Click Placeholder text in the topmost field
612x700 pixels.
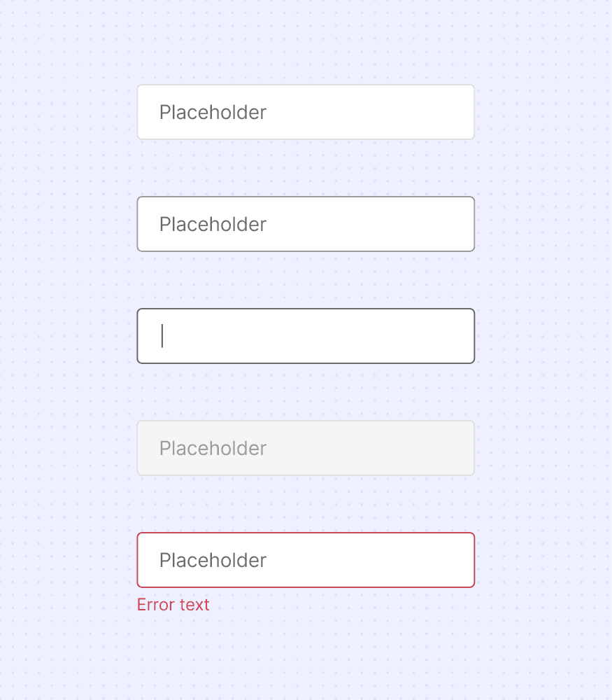coord(213,113)
